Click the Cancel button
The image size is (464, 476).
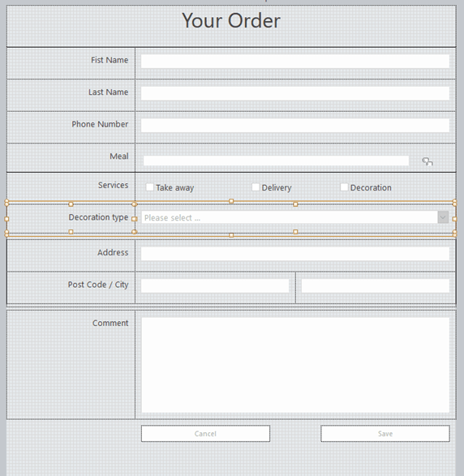pos(205,434)
